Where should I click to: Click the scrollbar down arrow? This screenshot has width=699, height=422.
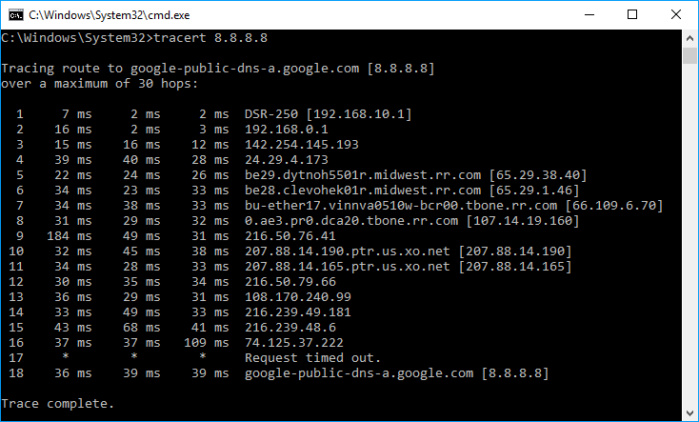[690, 412]
